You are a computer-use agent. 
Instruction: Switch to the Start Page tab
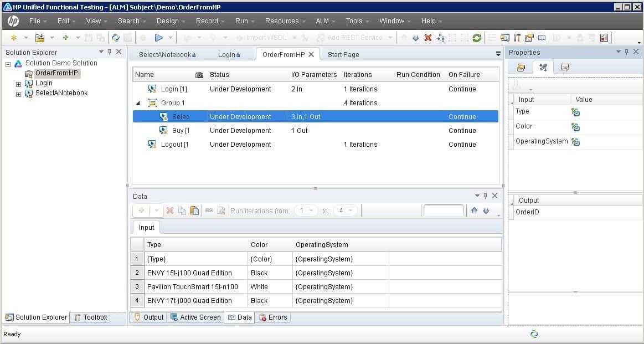(x=343, y=55)
